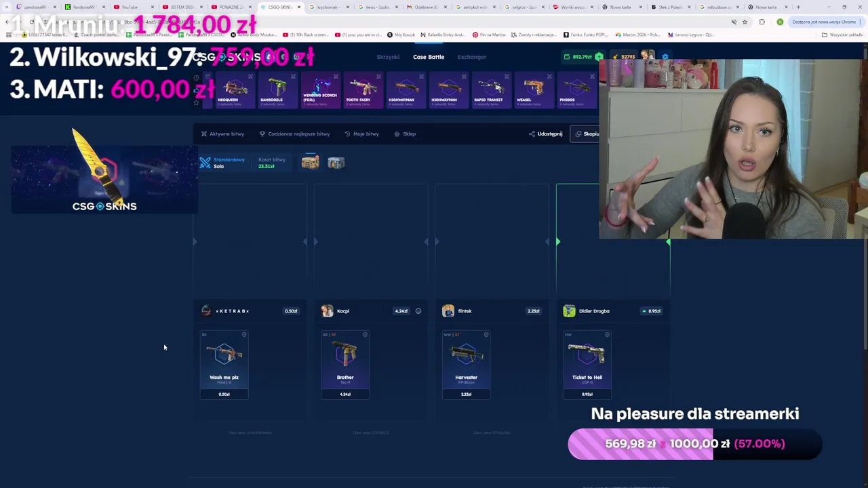This screenshot has height=488, width=868.
Task: Select the clock recent-drops icon
Action: tap(196, 77)
